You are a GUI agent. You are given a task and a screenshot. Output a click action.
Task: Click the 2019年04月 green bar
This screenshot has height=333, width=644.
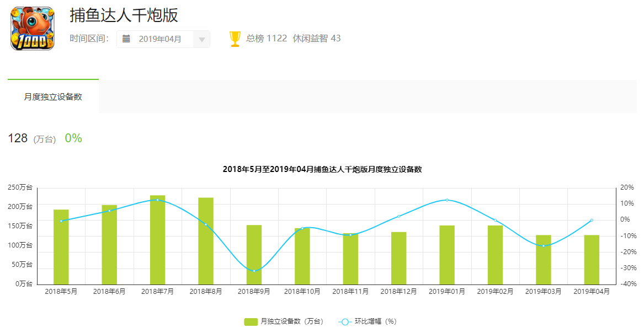point(592,260)
